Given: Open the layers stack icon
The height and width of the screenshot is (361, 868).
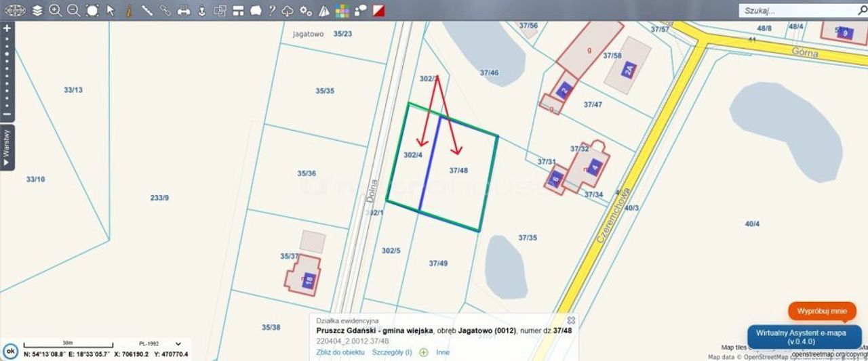Looking at the screenshot, I should pyautogui.click(x=37, y=10).
